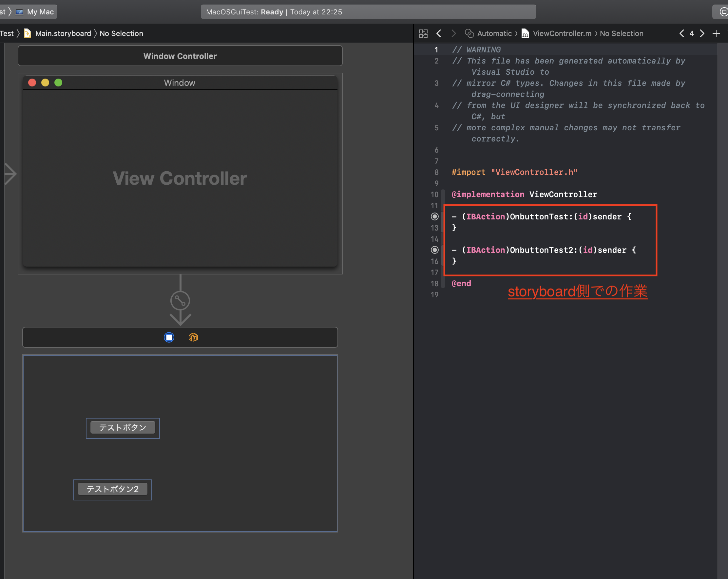Show next counterpart file
Viewport: 728px width, 579px height.
pos(702,33)
